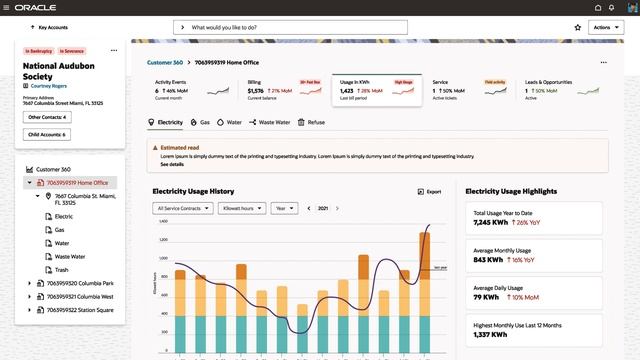Click See details in Estimated read alert
The width and height of the screenshot is (640, 360).
tap(172, 164)
